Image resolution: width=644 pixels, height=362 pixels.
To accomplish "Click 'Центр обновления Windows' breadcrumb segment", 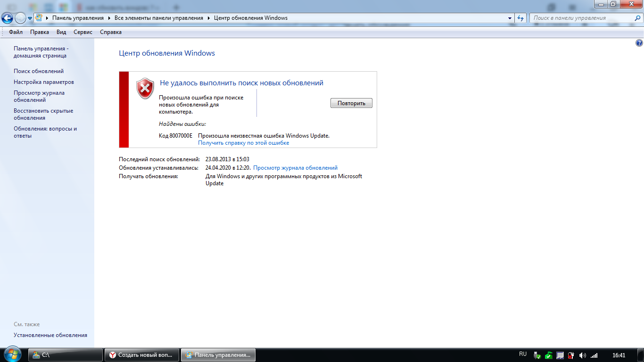I will [x=251, y=18].
